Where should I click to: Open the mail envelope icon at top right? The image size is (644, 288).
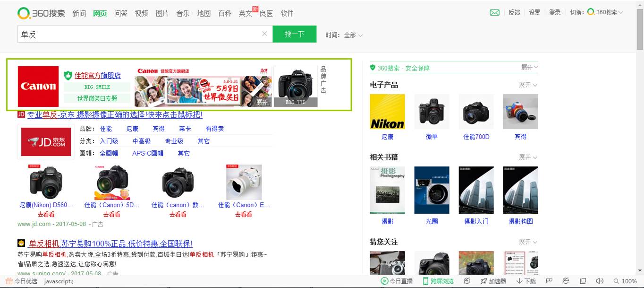(494, 13)
